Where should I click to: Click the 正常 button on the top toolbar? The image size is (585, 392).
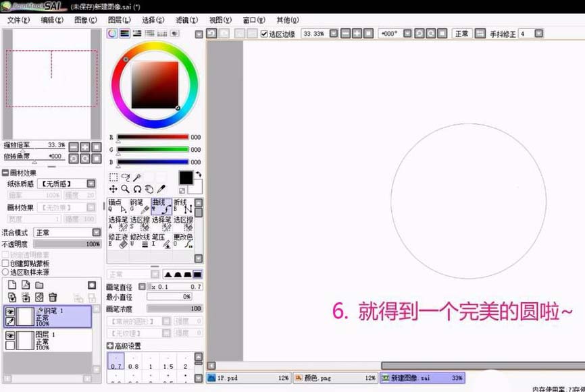pos(462,33)
